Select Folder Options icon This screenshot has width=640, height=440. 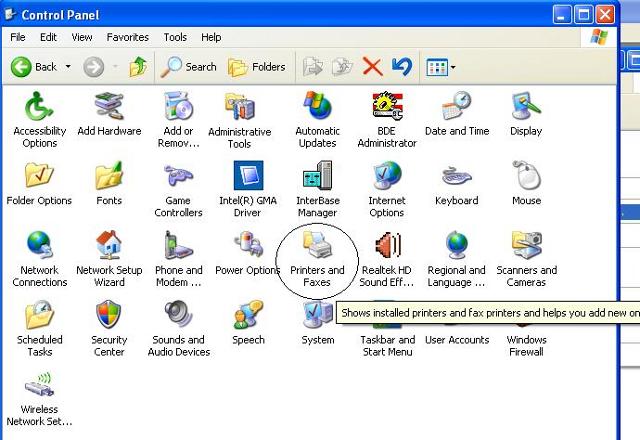pyautogui.click(x=39, y=176)
